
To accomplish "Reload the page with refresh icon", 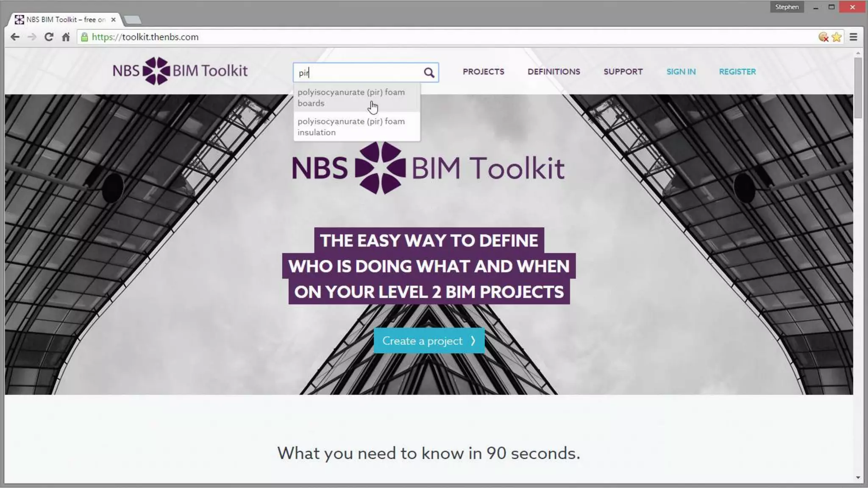I will 49,37.
